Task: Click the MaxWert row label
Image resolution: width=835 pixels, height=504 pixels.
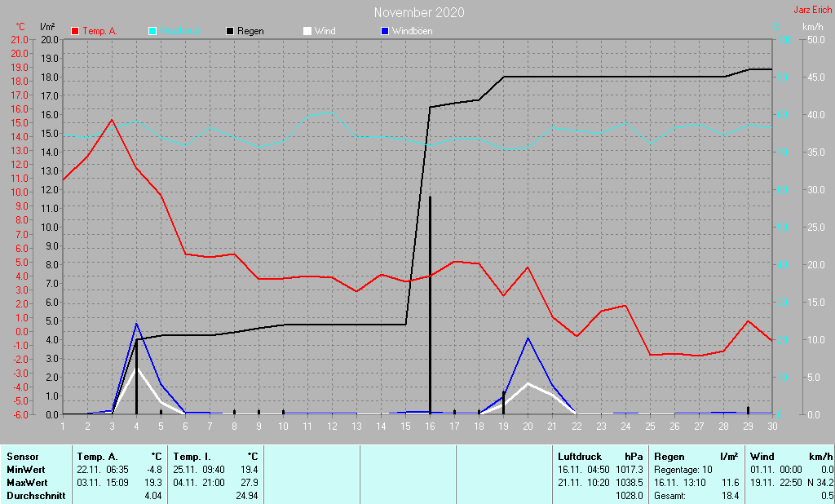Action: pos(25,483)
